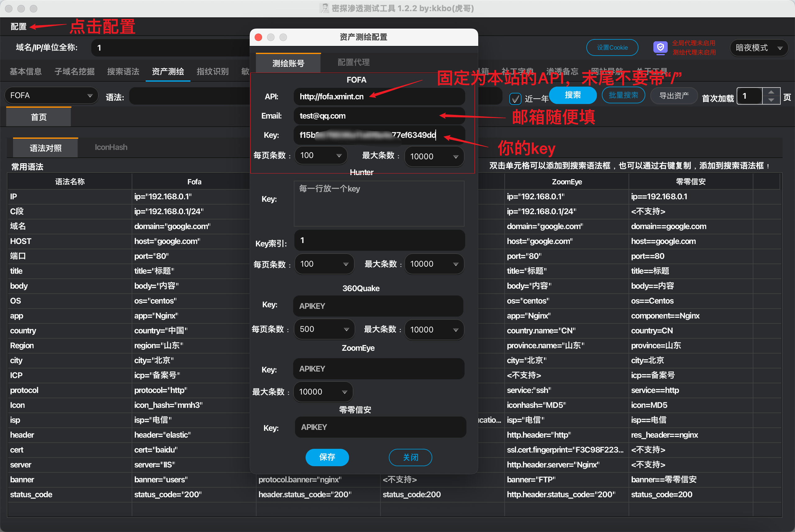Screen dimensions: 795x532
Task: Switch to the 配置代理 tab
Action: (x=353, y=62)
